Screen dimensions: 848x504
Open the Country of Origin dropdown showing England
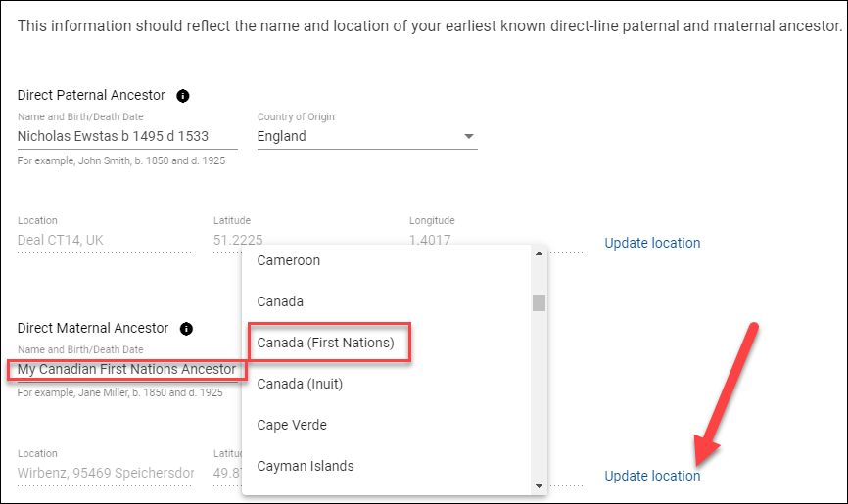coord(367,136)
